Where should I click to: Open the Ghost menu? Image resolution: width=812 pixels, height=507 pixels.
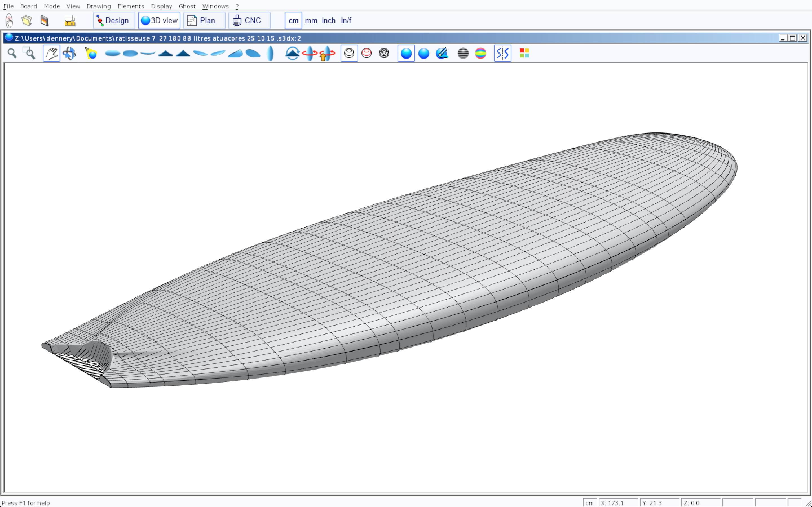(187, 6)
